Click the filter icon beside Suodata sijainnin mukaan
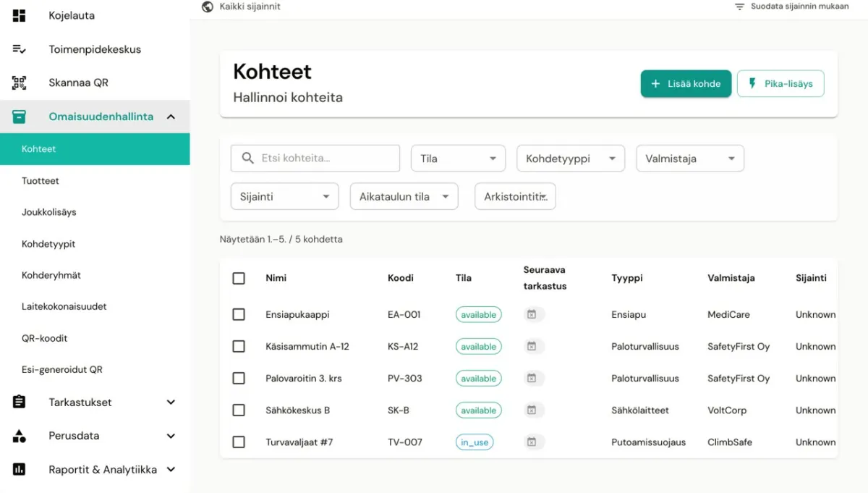This screenshot has height=493, width=868. point(739,7)
